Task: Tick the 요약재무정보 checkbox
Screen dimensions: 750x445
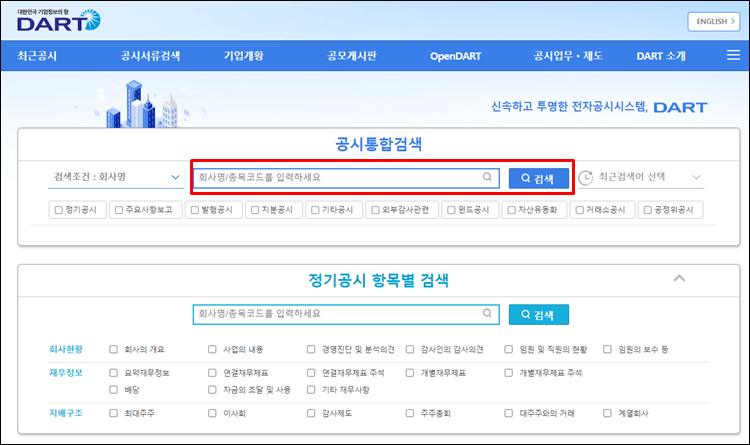Action: (x=113, y=373)
